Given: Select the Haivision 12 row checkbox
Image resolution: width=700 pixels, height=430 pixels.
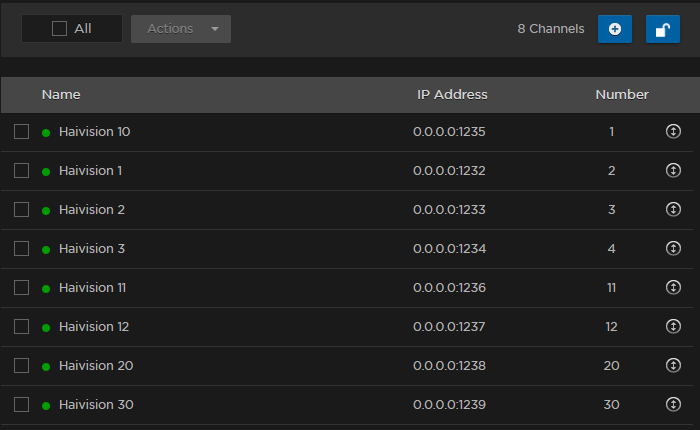Looking at the screenshot, I should 21,327.
